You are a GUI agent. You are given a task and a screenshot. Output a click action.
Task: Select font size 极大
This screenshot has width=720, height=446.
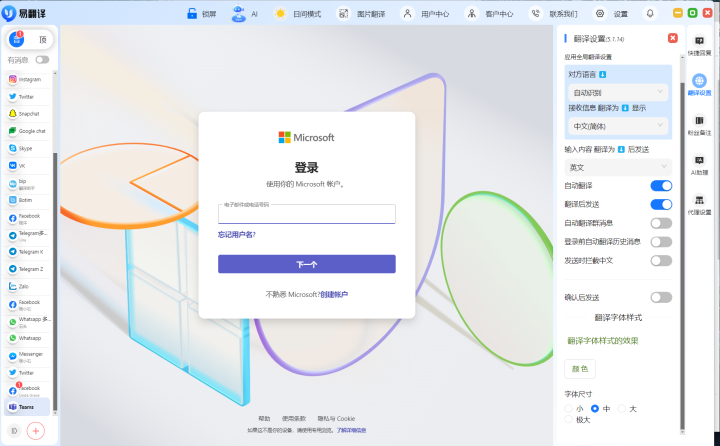pyautogui.click(x=568, y=419)
